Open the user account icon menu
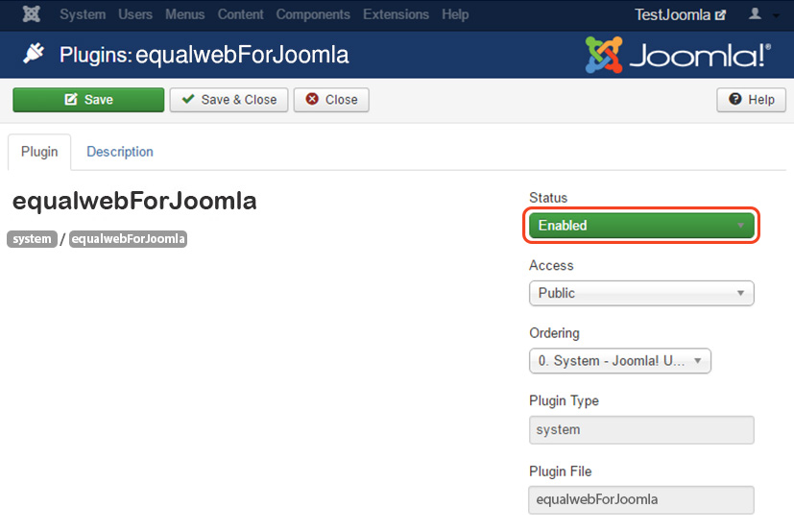This screenshot has width=794, height=532. click(763, 14)
